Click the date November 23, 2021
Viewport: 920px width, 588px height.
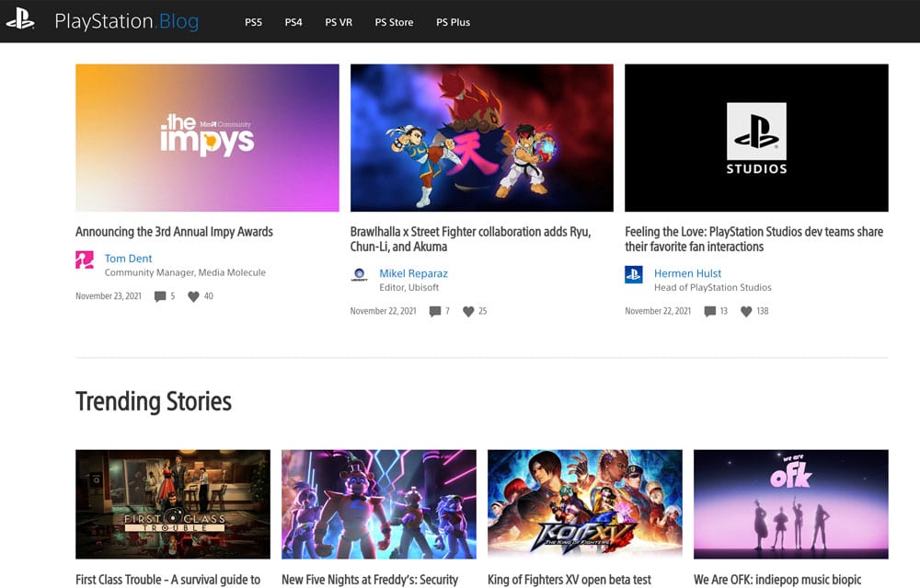click(x=109, y=296)
